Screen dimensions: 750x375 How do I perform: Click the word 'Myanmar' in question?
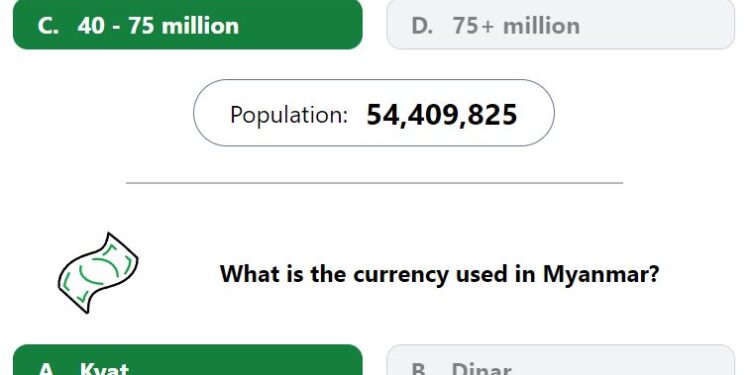(x=601, y=275)
